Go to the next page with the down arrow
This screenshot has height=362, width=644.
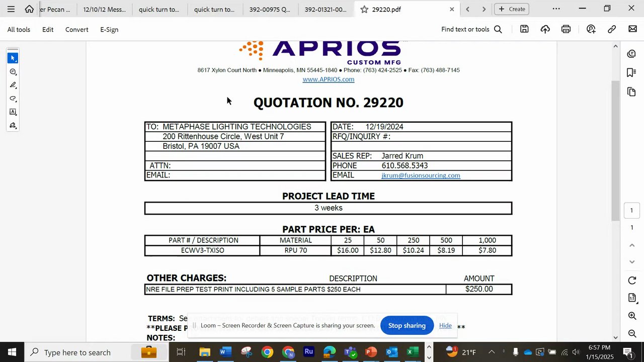pyautogui.click(x=632, y=262)
